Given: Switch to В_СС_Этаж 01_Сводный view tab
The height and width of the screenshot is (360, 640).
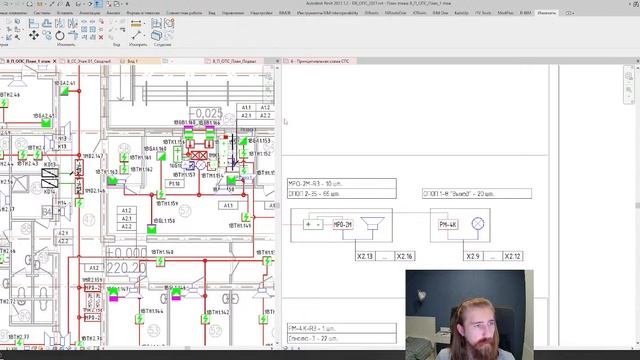Looking at the screenshot, I should [x=89, y=61].
